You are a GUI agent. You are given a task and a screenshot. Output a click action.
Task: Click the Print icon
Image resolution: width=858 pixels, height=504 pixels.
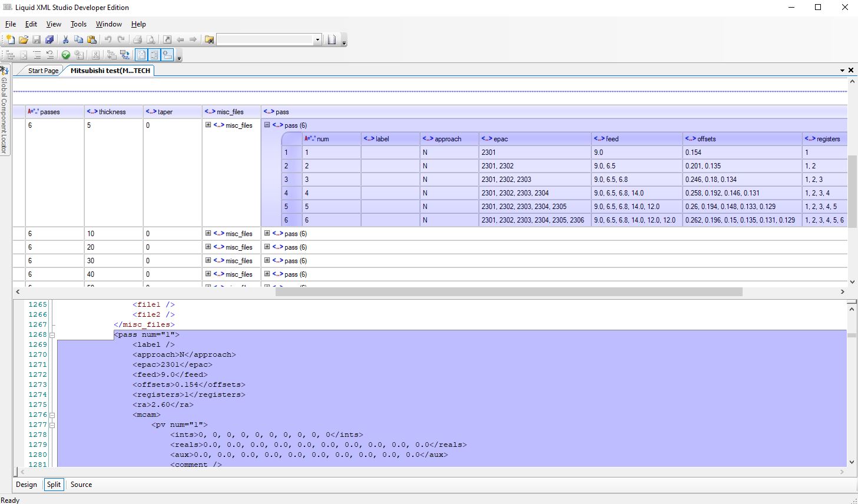click(137, 39)
